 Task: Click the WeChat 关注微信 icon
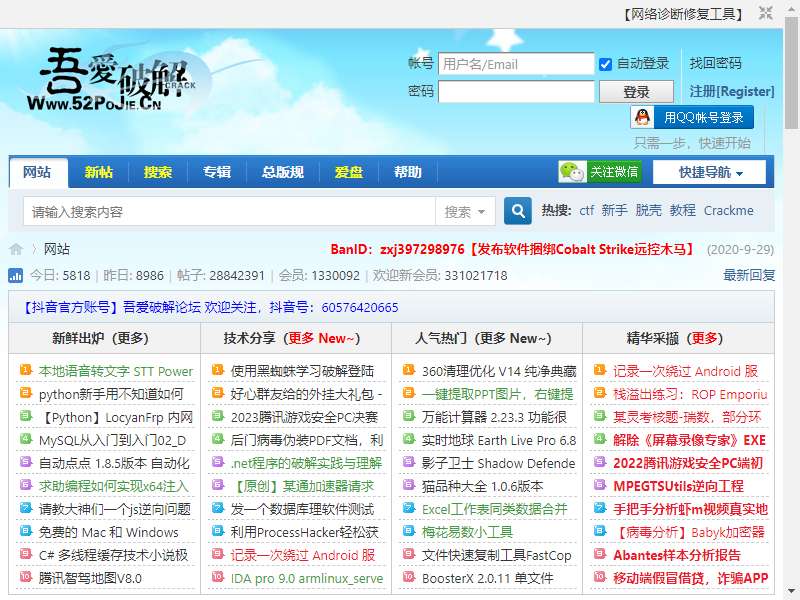pos(571,172)
